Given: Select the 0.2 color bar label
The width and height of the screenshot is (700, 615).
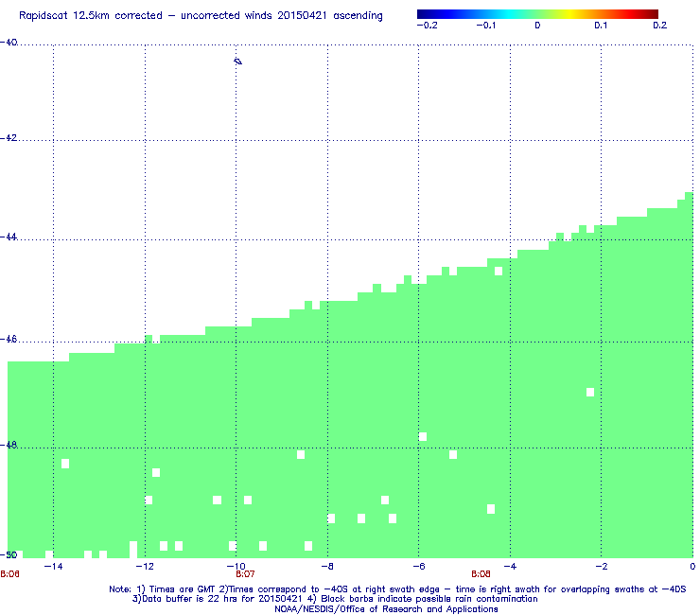Looking at the screenshot, I should click(660, 26).
